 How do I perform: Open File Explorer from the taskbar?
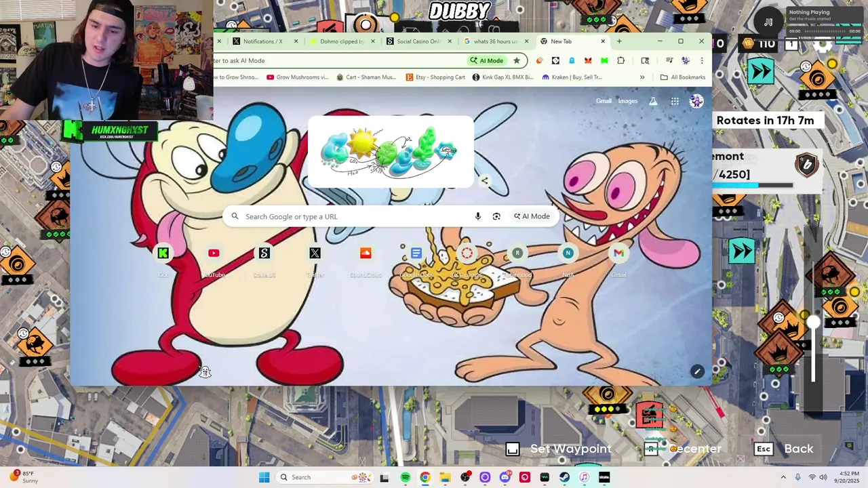point(445,477)
